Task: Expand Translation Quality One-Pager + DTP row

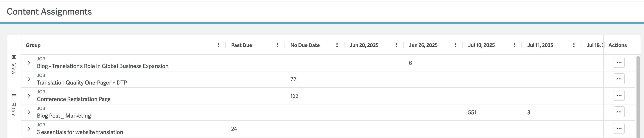Action: pos(29,79)
